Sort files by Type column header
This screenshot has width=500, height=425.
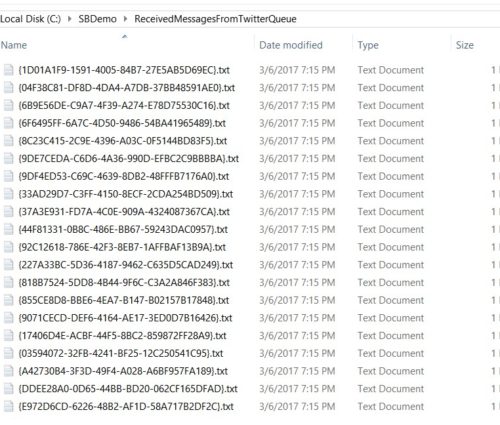[368, 45]
